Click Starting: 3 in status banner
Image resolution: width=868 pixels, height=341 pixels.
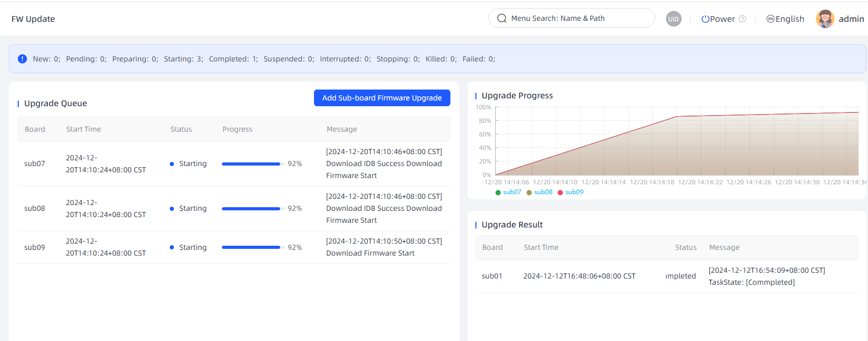[183, 59]
